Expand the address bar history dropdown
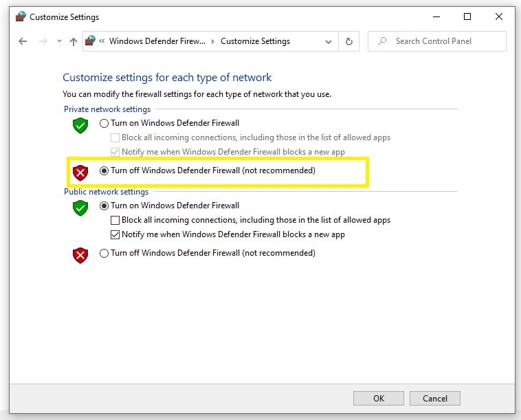The image size is (521, 420). (x=329, y=41)
